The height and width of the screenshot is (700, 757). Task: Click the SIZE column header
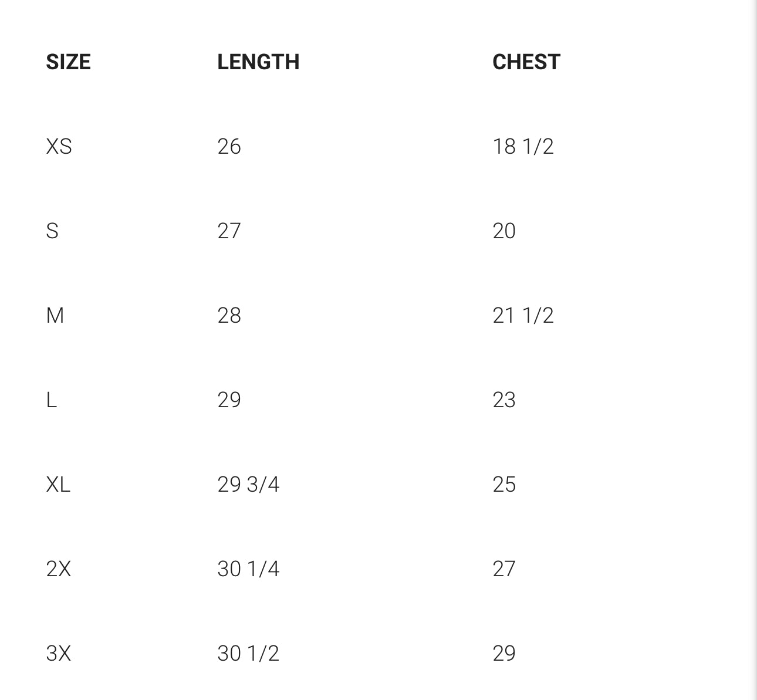pos(68,62)
